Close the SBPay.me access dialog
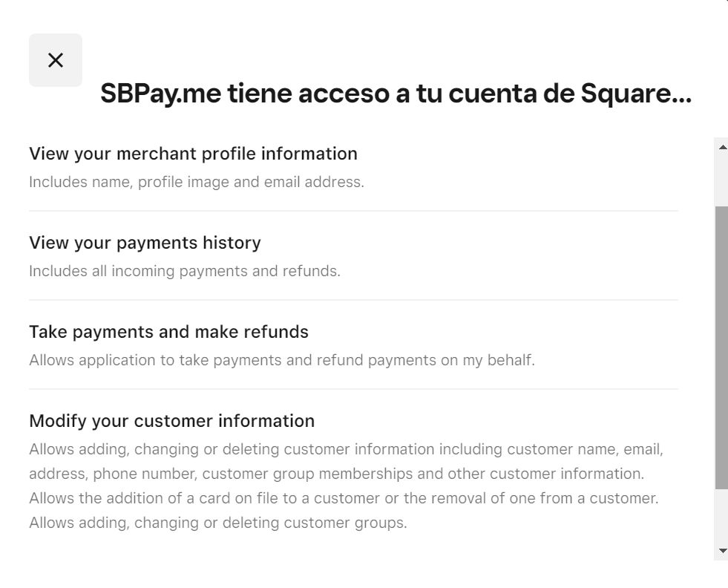728x588 pixels. 56,60
